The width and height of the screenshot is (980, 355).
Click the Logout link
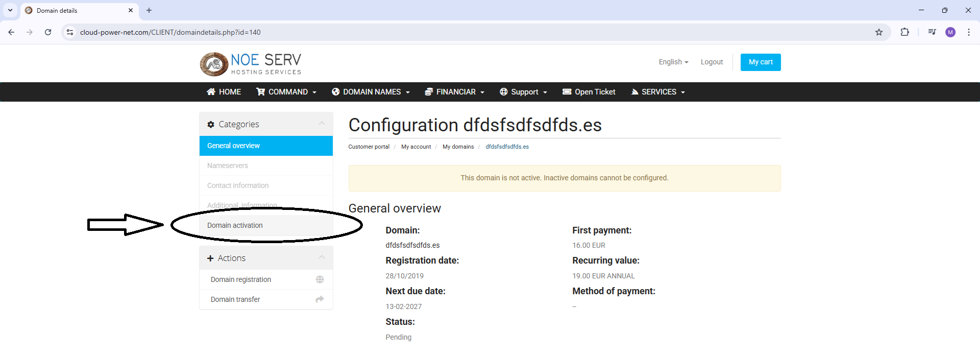click(712, 62)
